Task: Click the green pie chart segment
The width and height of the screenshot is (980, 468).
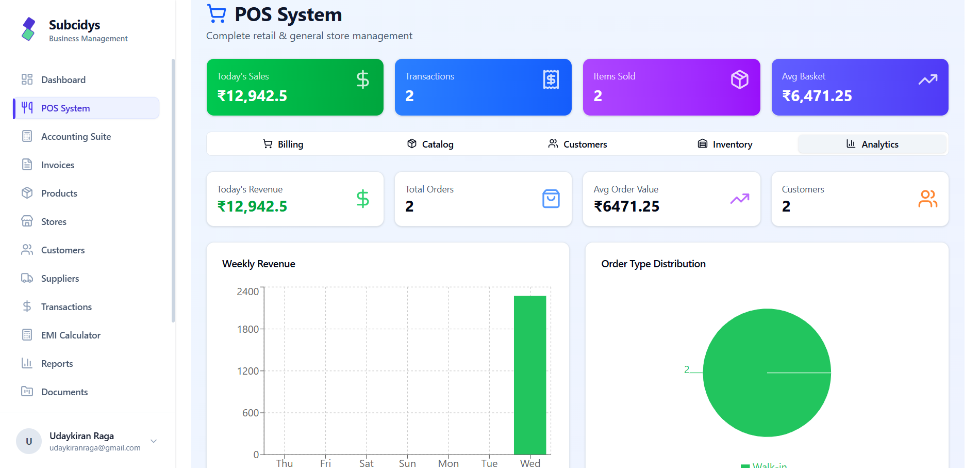Action: click(767, 373)
